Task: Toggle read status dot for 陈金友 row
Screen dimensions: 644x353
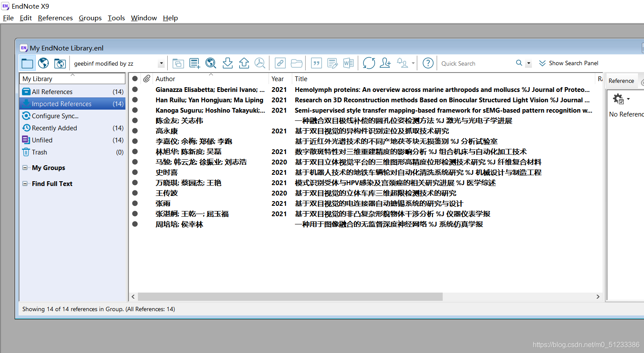Action: tap(135, 120)
